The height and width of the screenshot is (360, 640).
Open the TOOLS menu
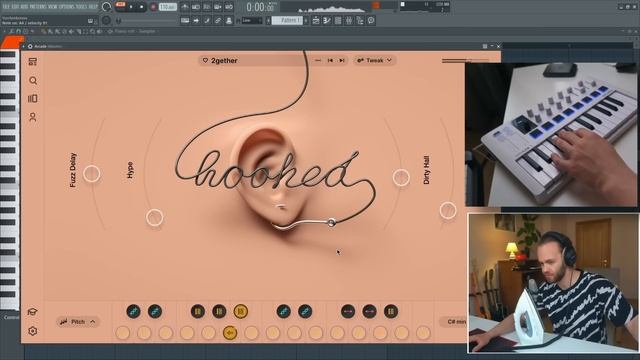(82, 7)
